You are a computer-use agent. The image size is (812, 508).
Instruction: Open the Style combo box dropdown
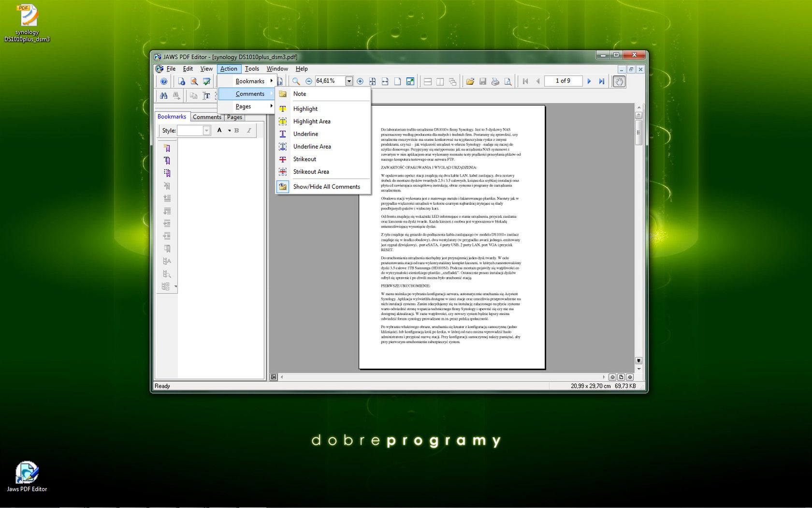point(206,131)
